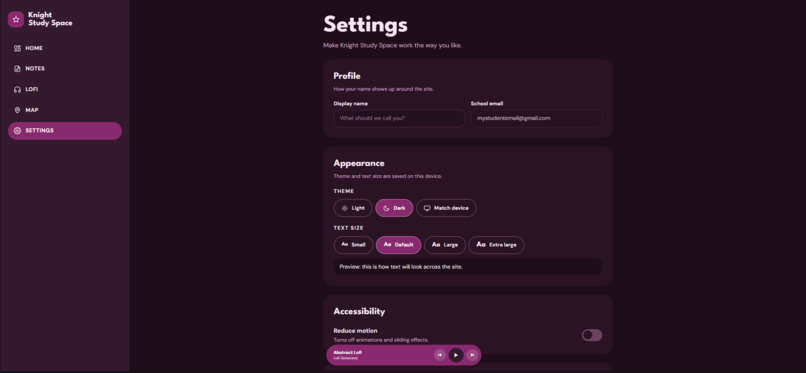Viewport: 806px width, 373px height.
Task: Set text size to Small
Action: click(x=353, y=245)
